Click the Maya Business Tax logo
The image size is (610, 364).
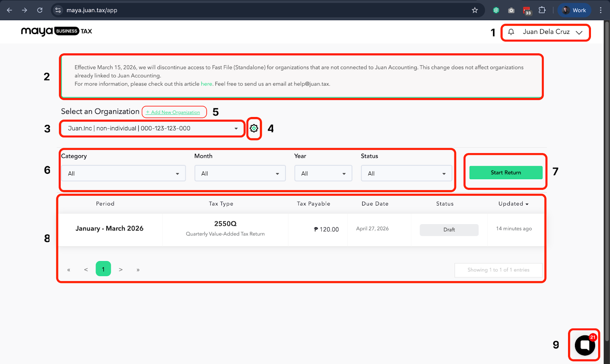[56, 31]
